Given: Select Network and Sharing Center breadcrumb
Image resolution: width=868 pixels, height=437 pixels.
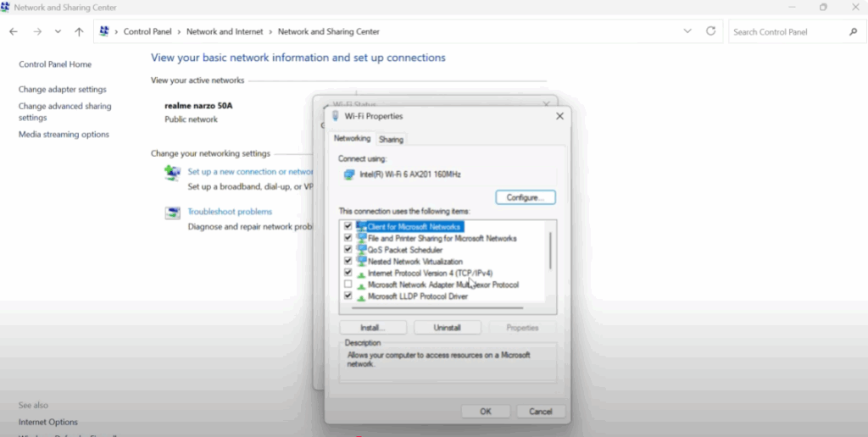Looking at the screenshot, I should tap(329, 32).
